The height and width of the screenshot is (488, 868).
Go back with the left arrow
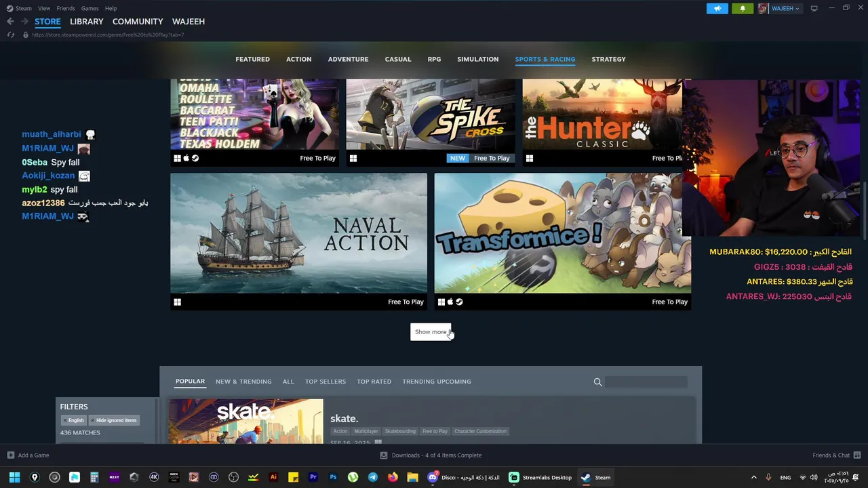pyautogui.click(x=10, y=22)
